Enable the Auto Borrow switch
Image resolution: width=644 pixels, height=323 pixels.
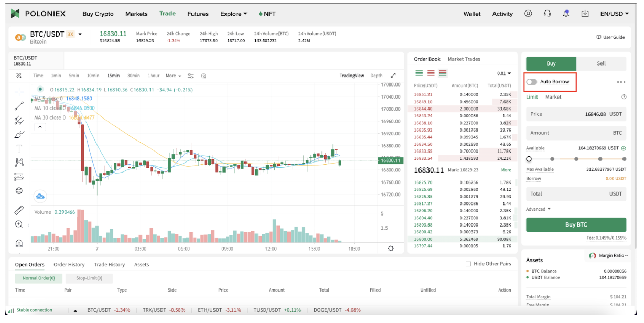click(x=532, y=82)
